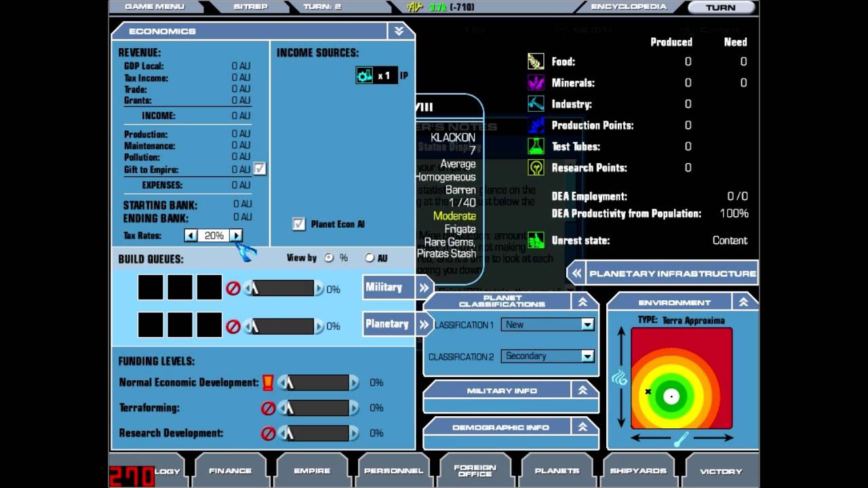Viewport: 868px width, 488px height.
Task: Click the first Military build queue slot
Action: (x=151, y=287)
